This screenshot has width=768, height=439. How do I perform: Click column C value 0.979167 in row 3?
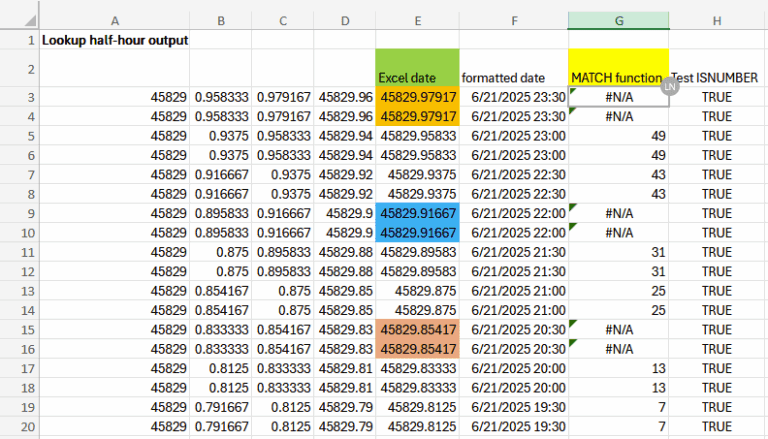[283, 97]
